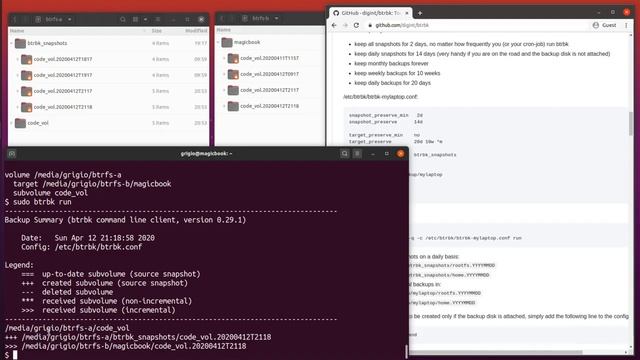
Task: Select code_vol.20200411T1157 folder icon in btrfs-b
Action: (x=233, y=58)
